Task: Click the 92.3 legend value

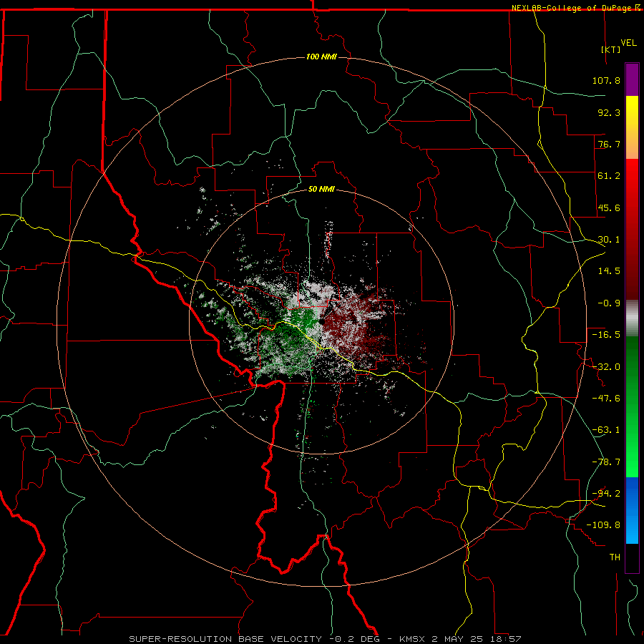Action: coord(609,112)
